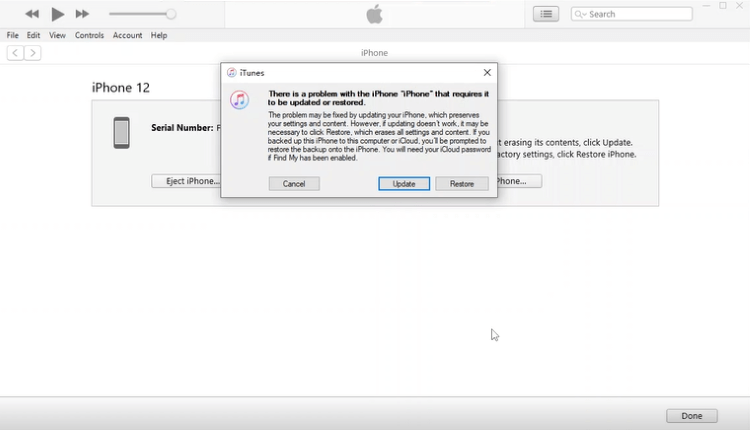Choose Update in the dialog
The width and height of the screenshot is (750, 430).
pyautogui.click(x=404, y=184)
